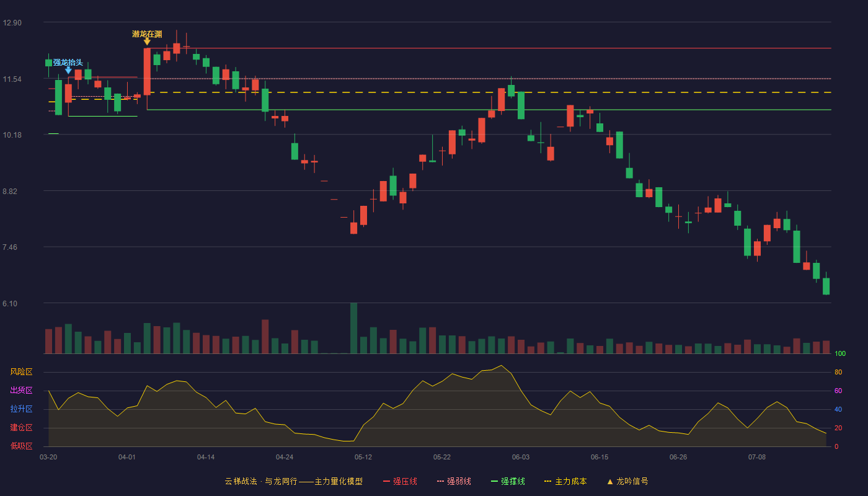The height and width of the screenshot is (496, 868).
Task: Click the 04-24 date axis label
Action: click(x=285, y=457)
